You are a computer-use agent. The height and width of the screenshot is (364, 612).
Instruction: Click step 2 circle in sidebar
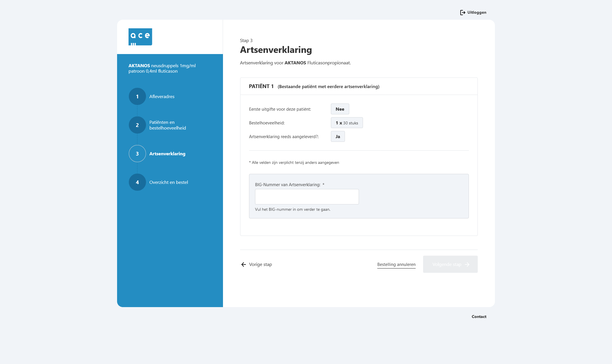click(137, 125)
